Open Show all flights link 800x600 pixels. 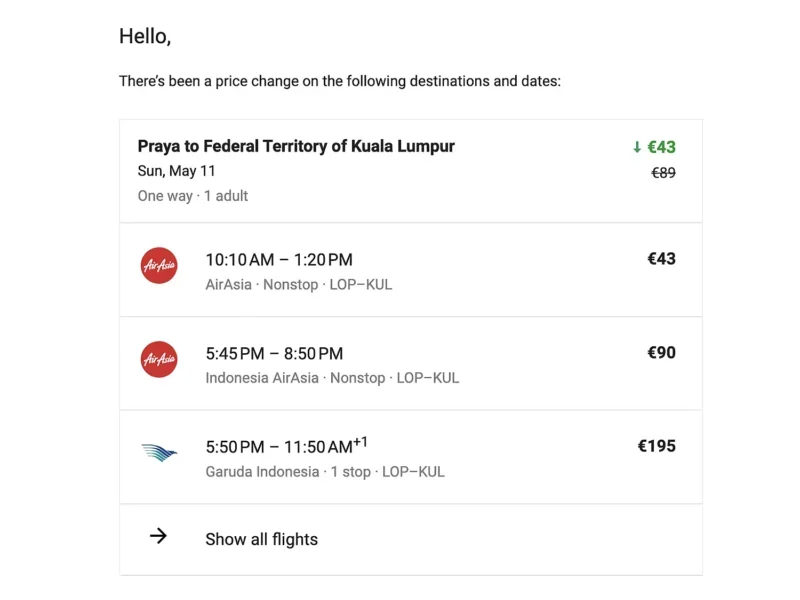tap(261, 539)
